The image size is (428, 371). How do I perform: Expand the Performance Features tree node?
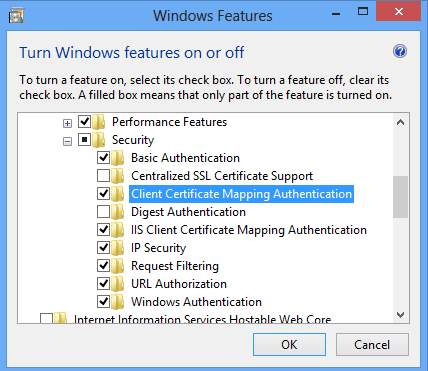[67, 124]
